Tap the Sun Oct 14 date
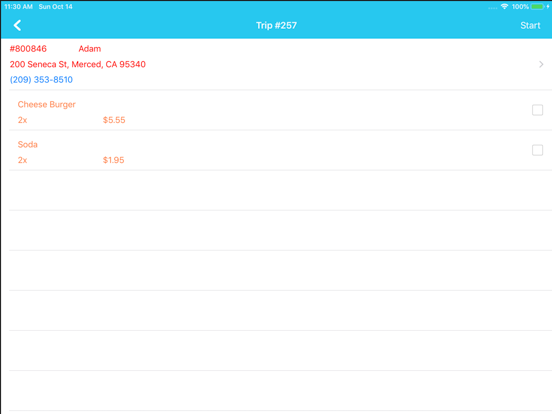The width and height of the screenshot is (552, 414). [56, 6]
